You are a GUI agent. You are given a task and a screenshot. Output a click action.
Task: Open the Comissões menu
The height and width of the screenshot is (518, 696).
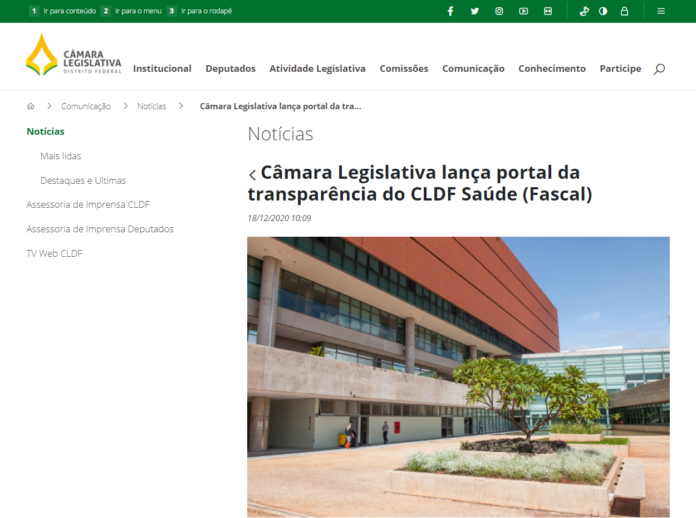tap(404, 69)
